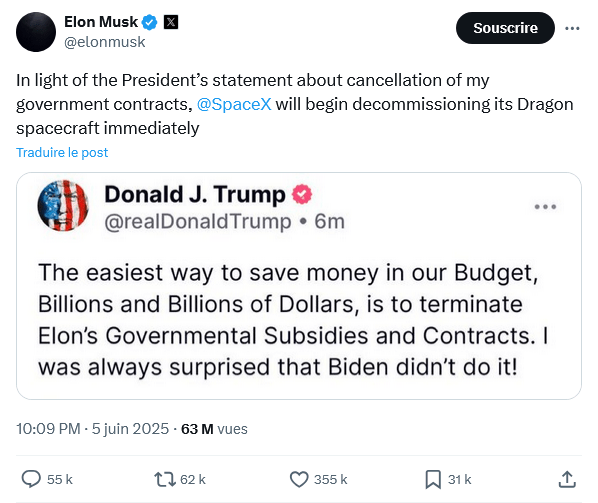Click Donald J. Trump's verified badge
Image resolution: width=598 pixels, height=503 pixels.
pos(302,194)
